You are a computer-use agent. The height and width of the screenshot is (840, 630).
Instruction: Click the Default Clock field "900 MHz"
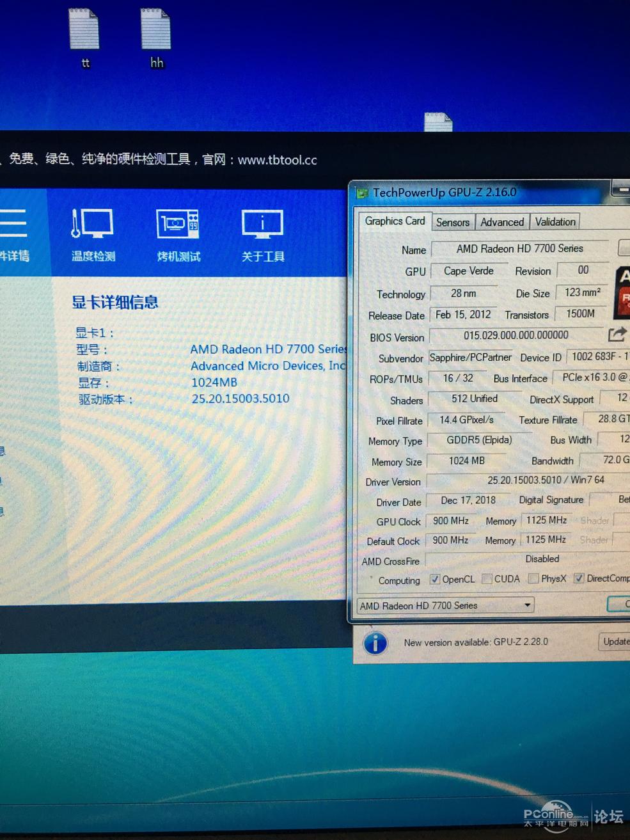[450, 540]
